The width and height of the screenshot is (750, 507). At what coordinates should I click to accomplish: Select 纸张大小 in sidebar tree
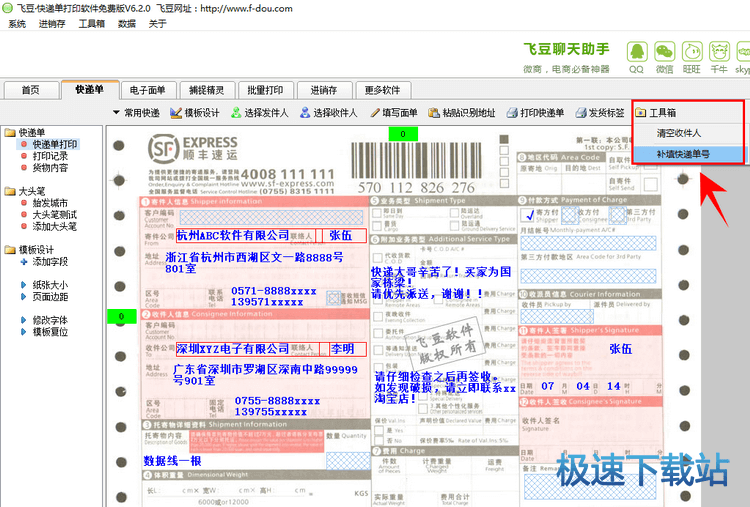(50, 285)
